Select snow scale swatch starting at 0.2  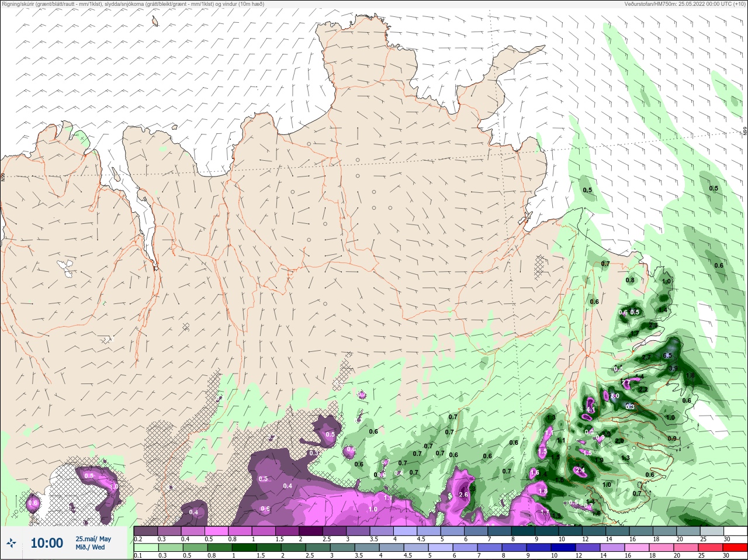click(x=146, y=531)
